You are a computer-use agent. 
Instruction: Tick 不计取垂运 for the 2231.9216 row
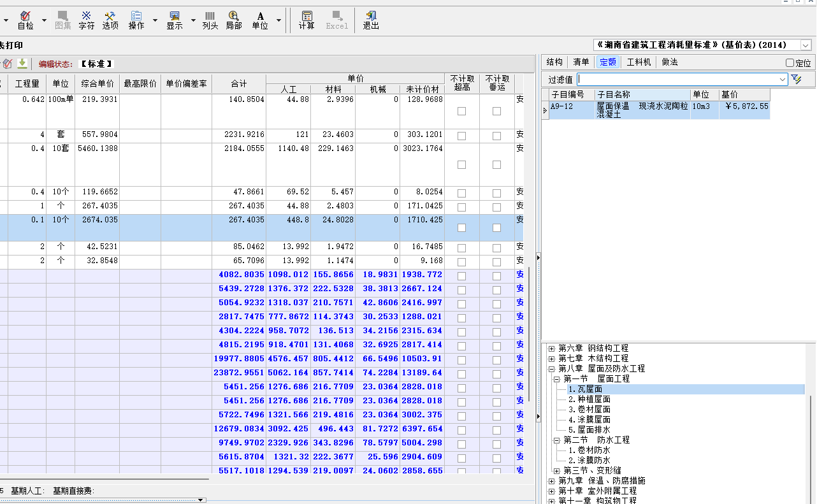[496, 136]
